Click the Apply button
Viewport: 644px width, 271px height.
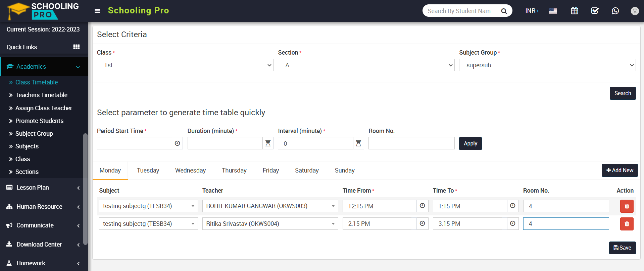point(470,143)
